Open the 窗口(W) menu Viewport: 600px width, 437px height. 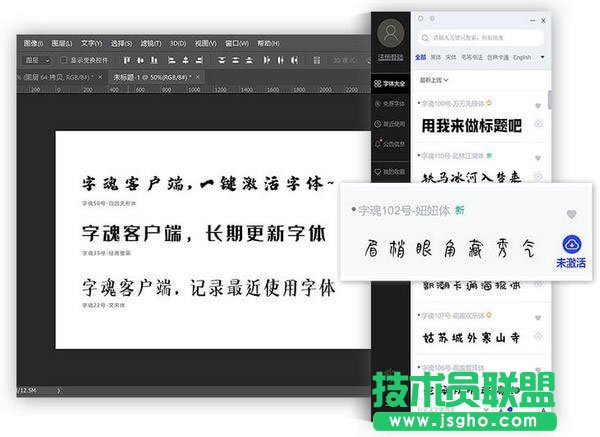point(236,43)
